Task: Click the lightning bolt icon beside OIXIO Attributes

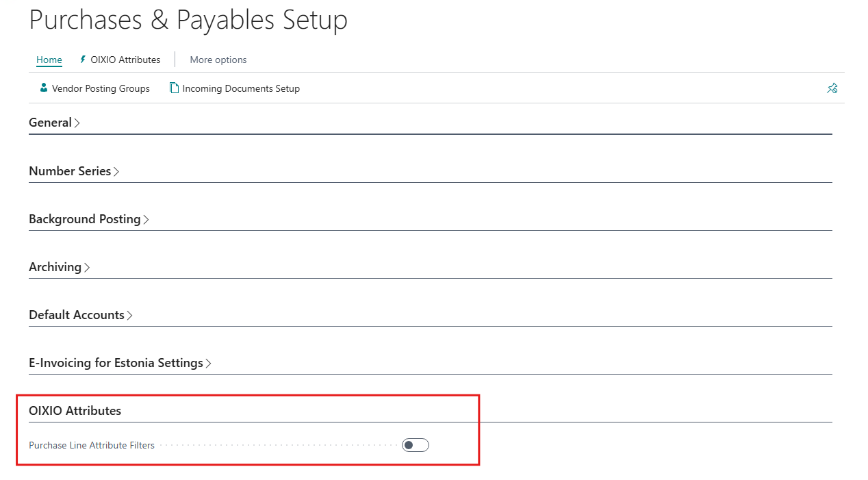Action: click(83, 60)
